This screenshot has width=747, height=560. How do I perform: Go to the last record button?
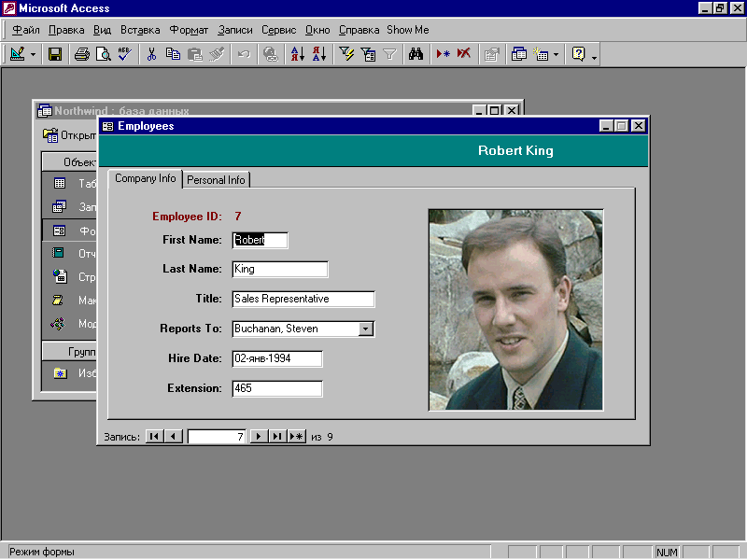point(277,436)
